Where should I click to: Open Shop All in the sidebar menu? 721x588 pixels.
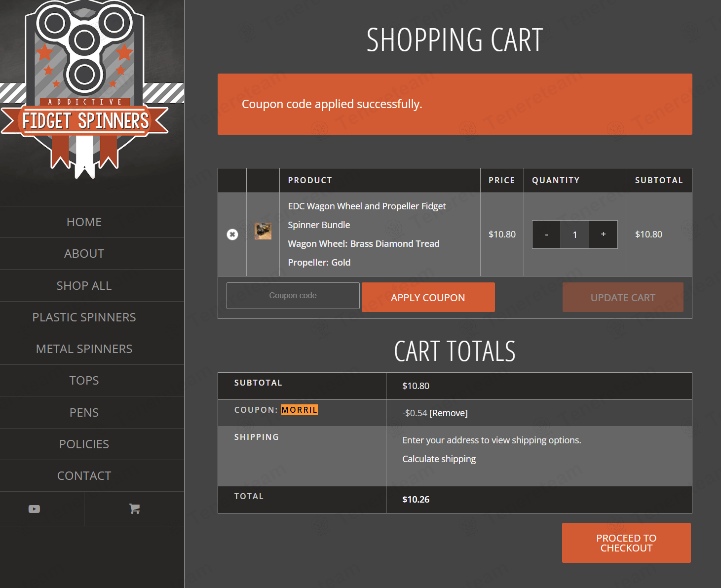pyautogui.click(x=84, y=286)
